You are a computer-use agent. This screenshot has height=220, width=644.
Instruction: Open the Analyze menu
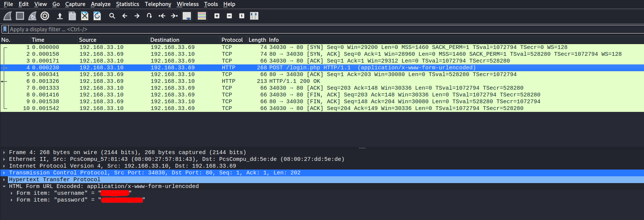(x=101, y=4)
